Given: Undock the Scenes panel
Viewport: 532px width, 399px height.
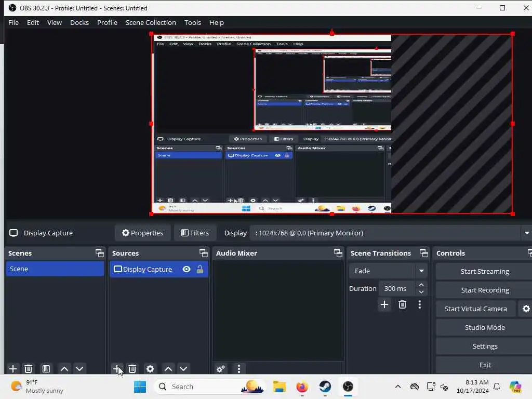Looking at the screenshot, I should pos(99,253).
